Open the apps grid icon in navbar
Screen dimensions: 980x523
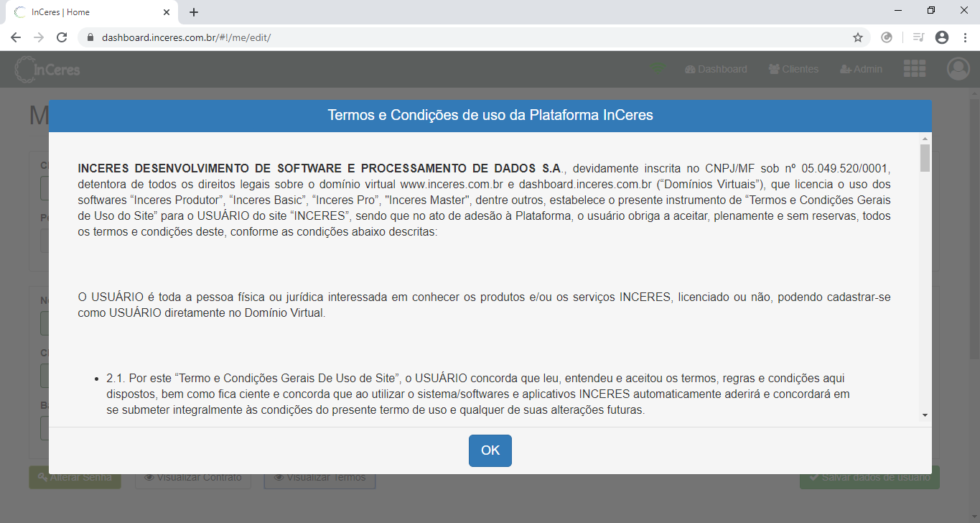pos(914,68)
